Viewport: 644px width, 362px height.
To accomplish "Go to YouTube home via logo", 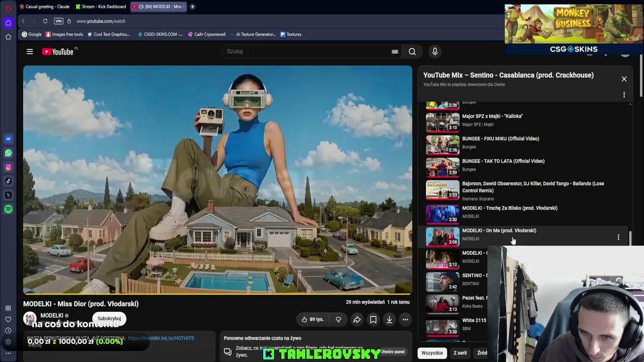I will click(57, 51).
